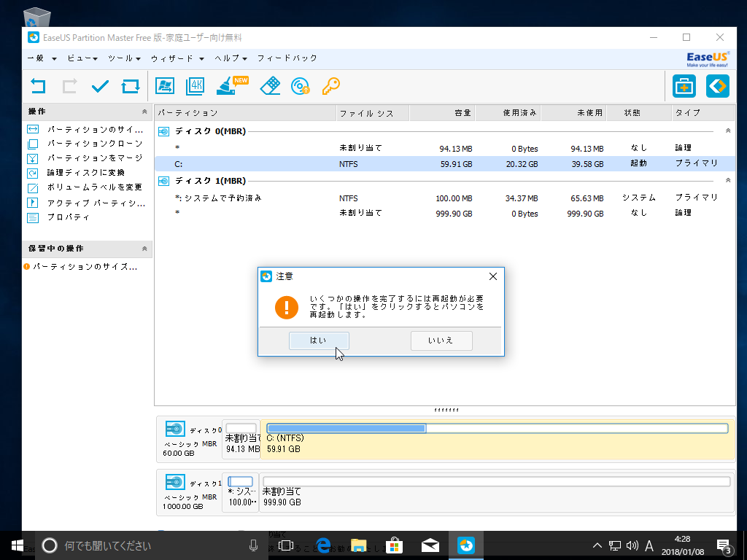
Task: Click the フィードバック menu item
Action: [x=287, y=58]
